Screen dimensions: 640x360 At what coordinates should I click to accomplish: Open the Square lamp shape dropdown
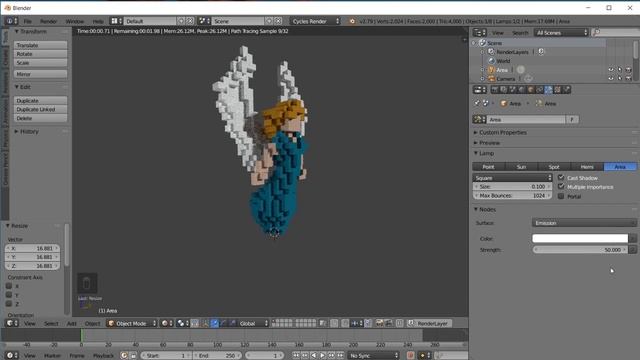(x=512, y=178)
